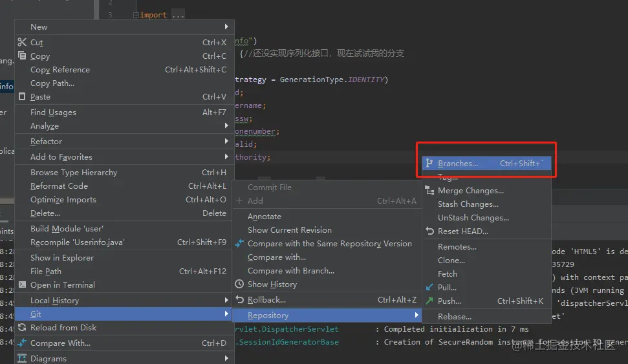The width and height of the screenshot is (628, 364).
Task: Select File Path menu entry
Action: click(x=124, y=271)
